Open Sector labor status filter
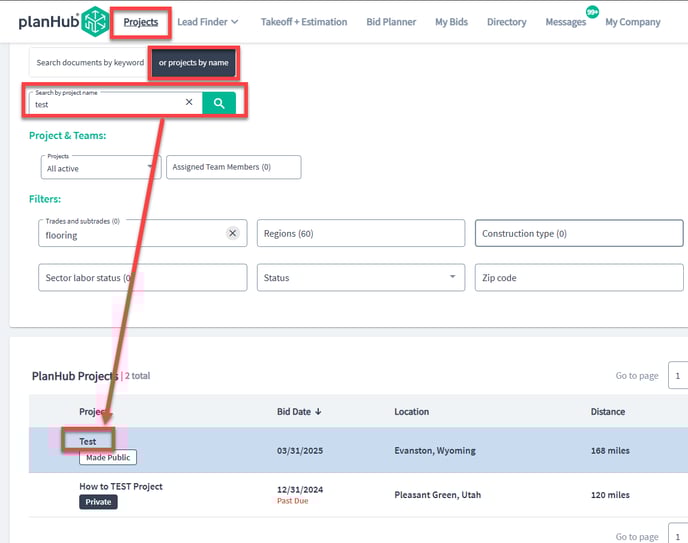688x543 pixels. pyautogui.click(x=143, y=277)
